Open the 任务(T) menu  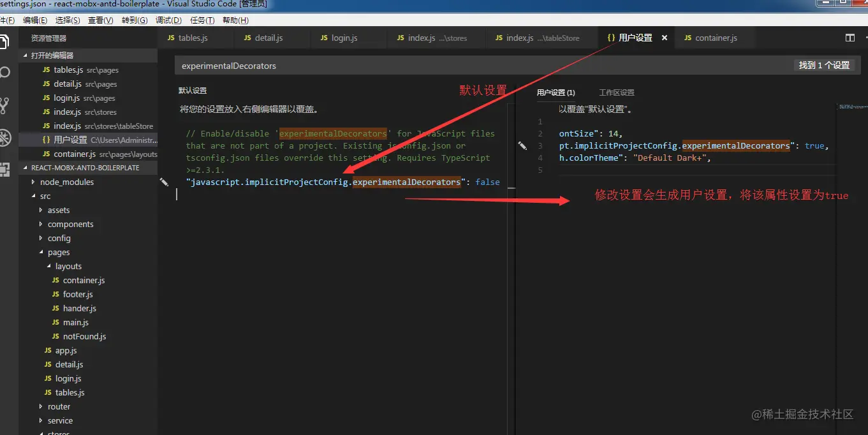coord(202,20)
